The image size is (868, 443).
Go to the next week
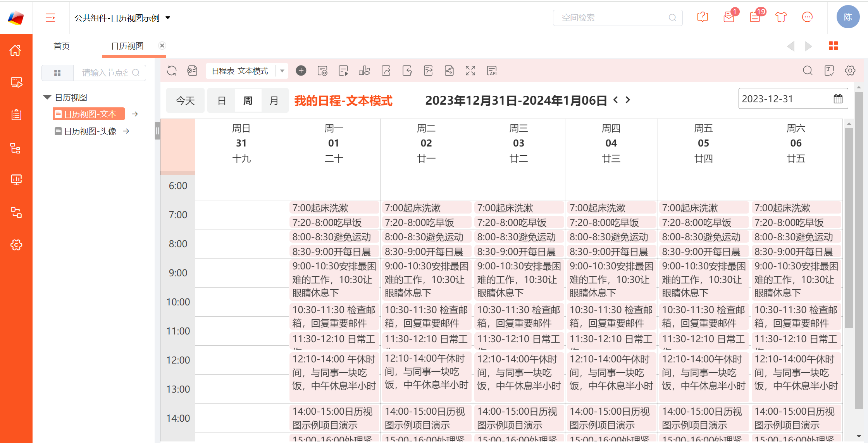(628, 100)
